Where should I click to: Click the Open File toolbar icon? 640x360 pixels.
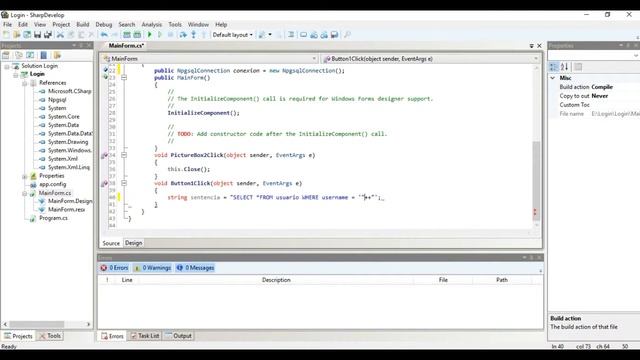pyautogui.click(x=17, y=35)
